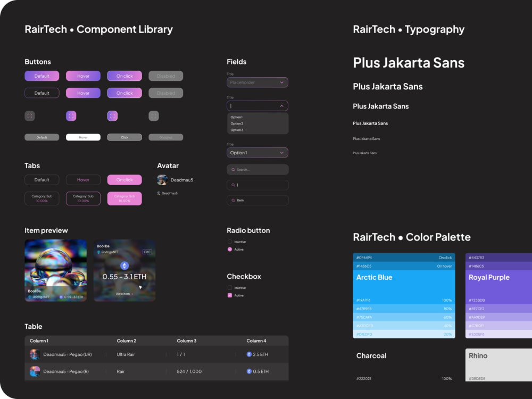
Task: Select the Hover tab under Tabs
Action: point(83,180)
